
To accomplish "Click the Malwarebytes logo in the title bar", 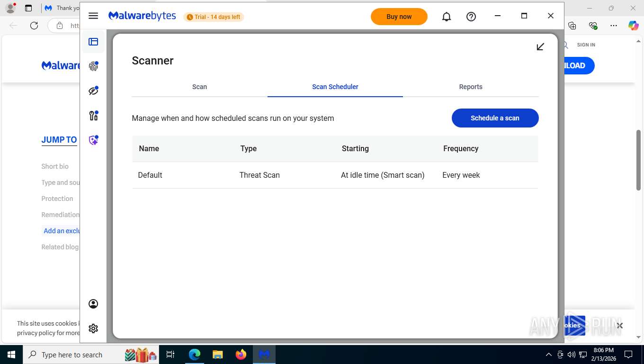I will (x=142, y=16).
